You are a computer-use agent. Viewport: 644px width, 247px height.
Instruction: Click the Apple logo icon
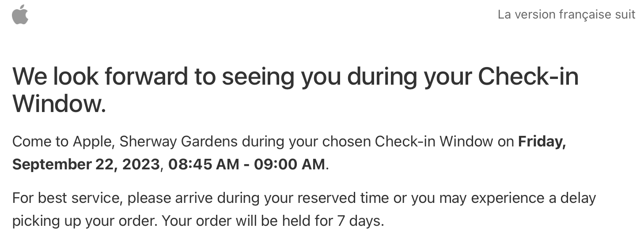coord(20,15)
